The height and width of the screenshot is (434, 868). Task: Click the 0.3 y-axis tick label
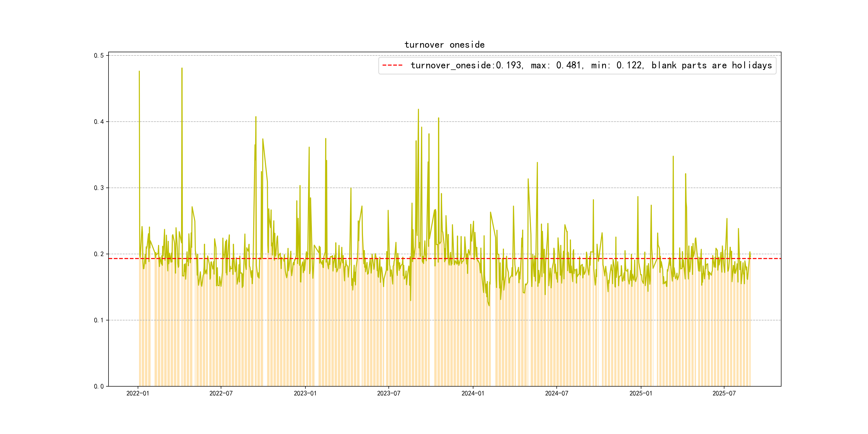coord(99,188)
